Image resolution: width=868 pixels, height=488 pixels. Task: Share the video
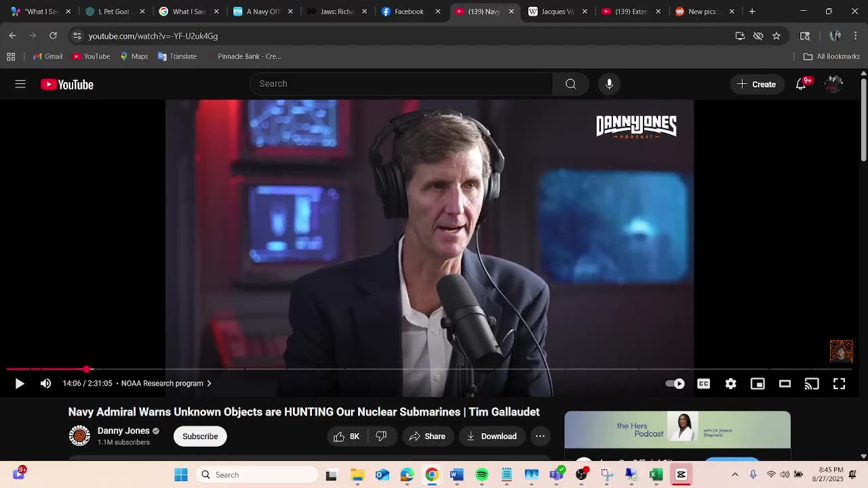427,436
